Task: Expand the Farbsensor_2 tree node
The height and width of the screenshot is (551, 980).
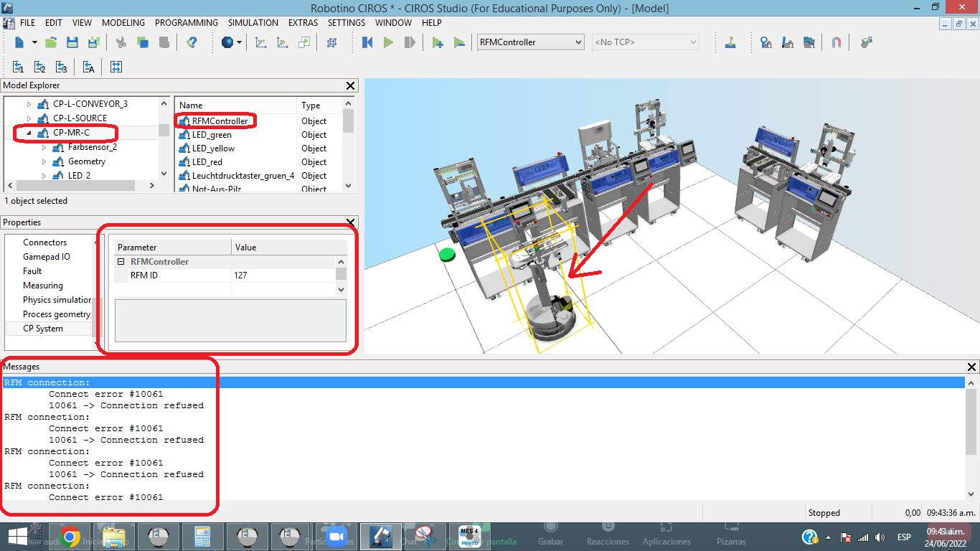Action: [x=44, y=147]
